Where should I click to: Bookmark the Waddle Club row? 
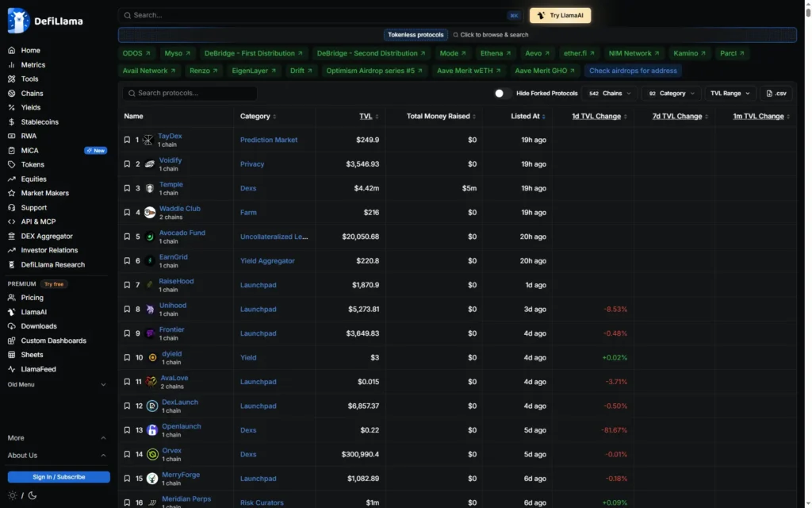pyautogui.click(x=127, y=213)
